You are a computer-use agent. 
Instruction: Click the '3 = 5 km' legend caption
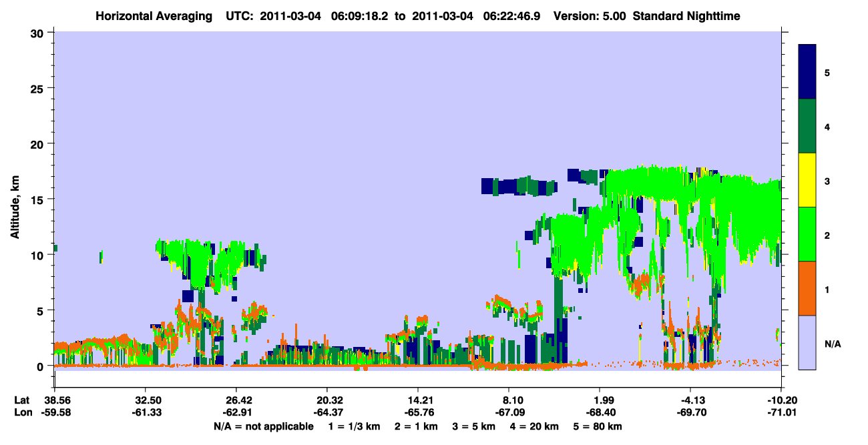click(x=475, y=426)
